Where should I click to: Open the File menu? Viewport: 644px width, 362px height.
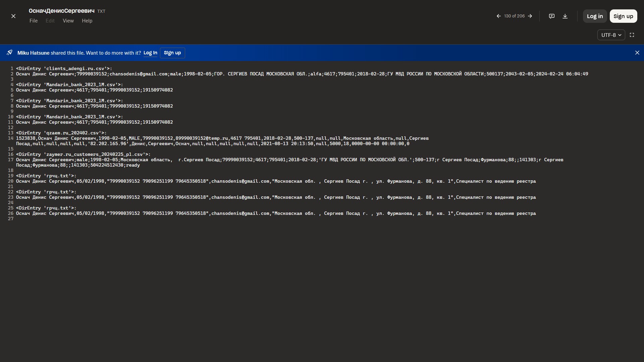[x=34, y=21]
